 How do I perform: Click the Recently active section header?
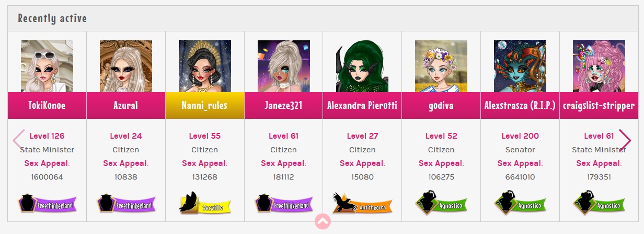[x=52, y=18]
